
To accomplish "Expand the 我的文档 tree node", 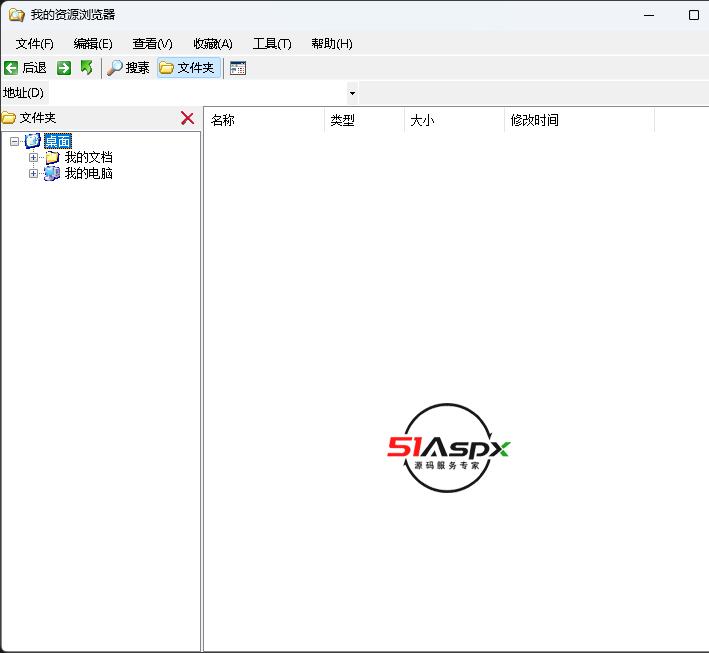I will point(33,157).
